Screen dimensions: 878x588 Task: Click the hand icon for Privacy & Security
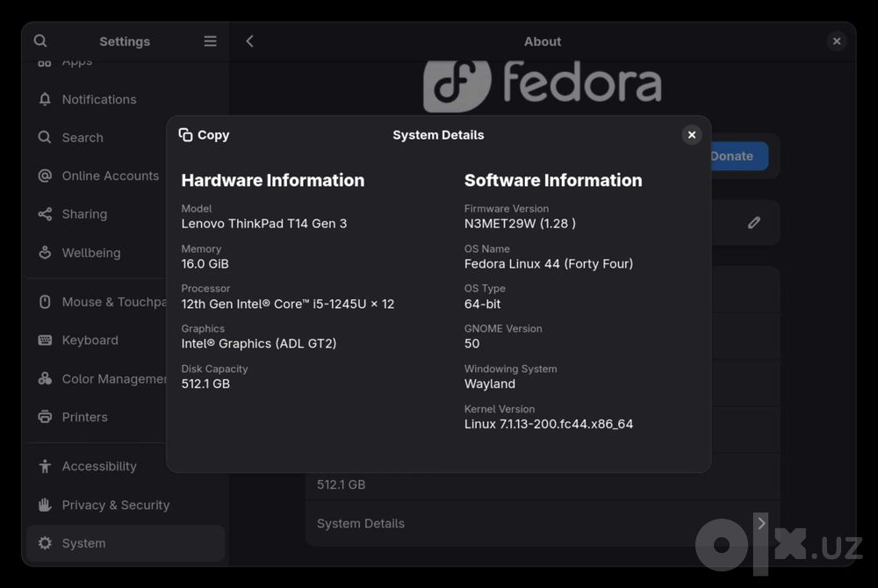click(x=45, y=505)
